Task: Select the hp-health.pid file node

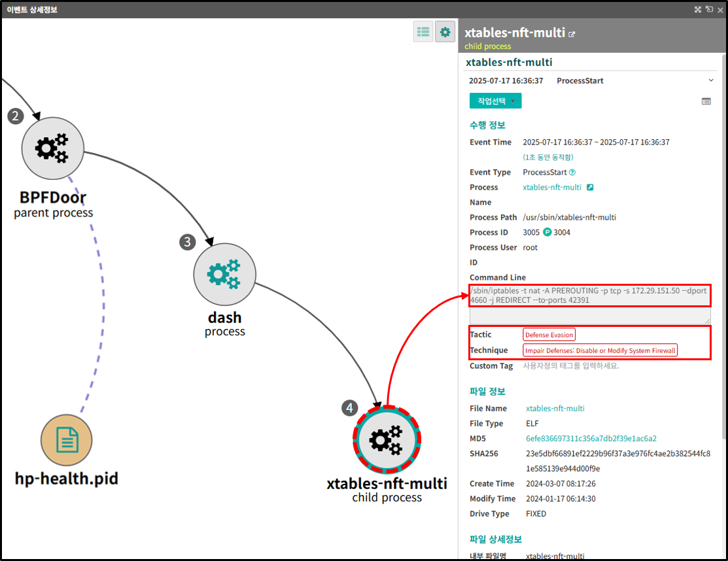Action: (x=67, y=440)
